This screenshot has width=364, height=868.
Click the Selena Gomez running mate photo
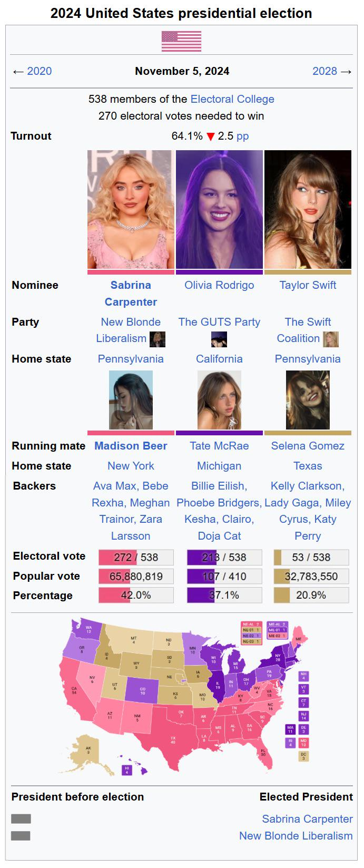[x=308, y=400]
